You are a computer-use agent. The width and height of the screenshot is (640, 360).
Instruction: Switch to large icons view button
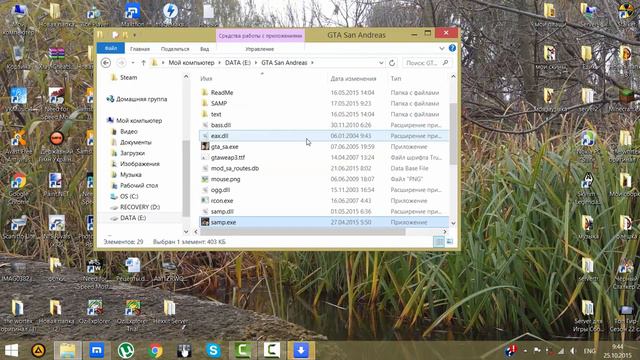tap(449, 242)
